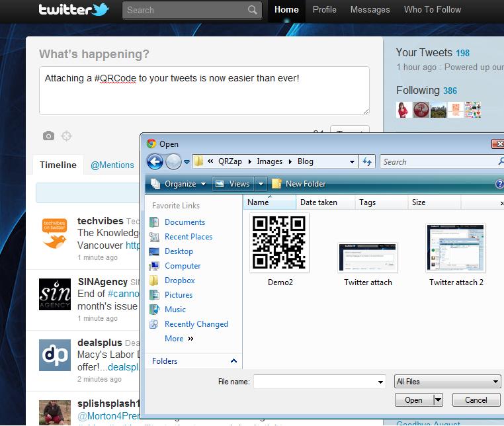504x426 pixels.
Task: Open the techvibes username link
Action: (101, 221)
